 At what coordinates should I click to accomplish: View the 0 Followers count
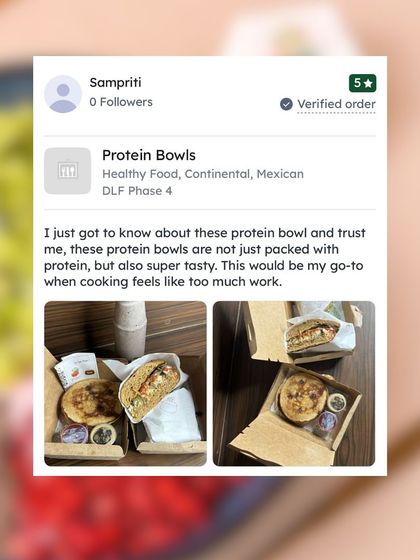coord(121,102)
